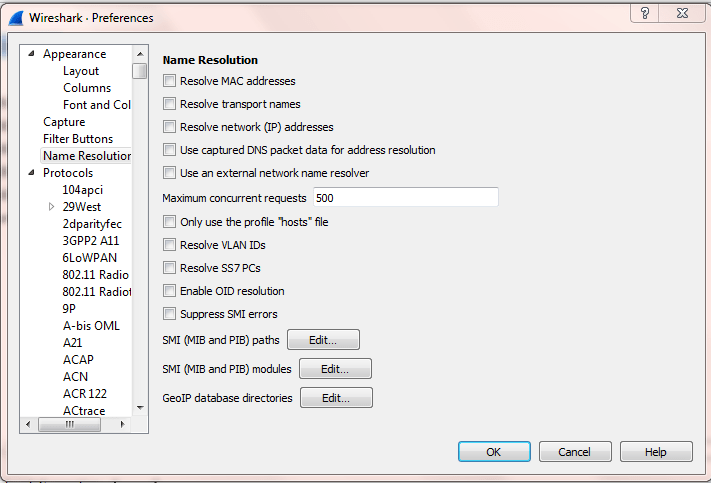Screen dimensions: 711x483
Task: Click the Maximum concurrent requests field
Action: [x=405, y=198]
